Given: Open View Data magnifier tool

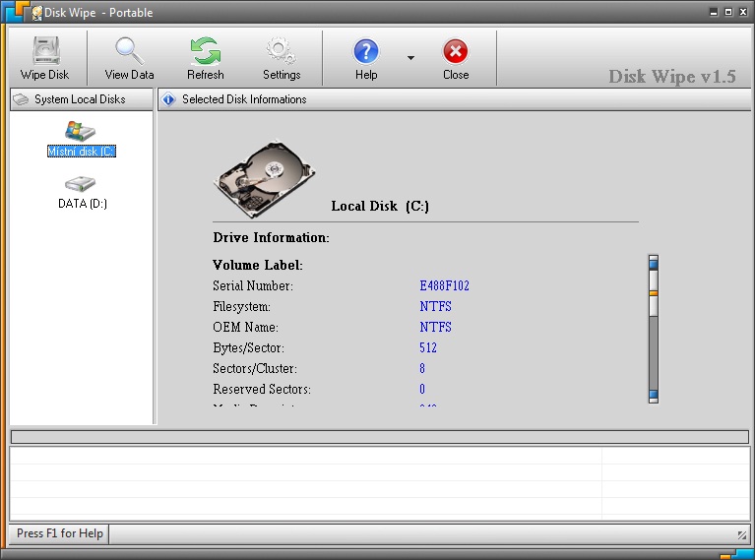Looking at the screenshot, I should point(129,50).
